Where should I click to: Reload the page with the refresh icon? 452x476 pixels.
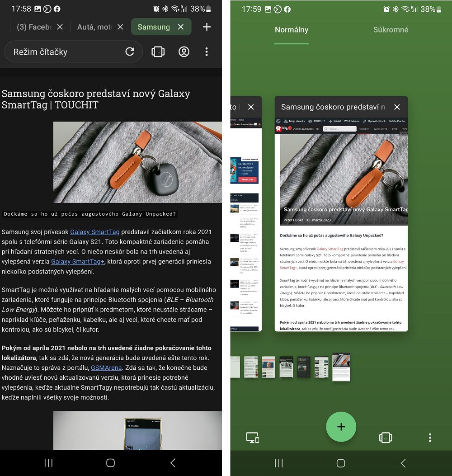[x=130, y=52]
